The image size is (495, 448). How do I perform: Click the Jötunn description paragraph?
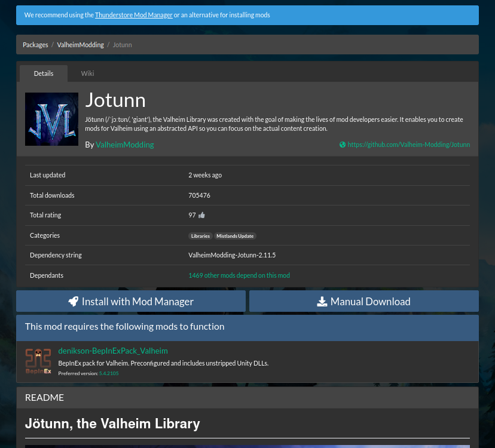click(x=274, y=124)
